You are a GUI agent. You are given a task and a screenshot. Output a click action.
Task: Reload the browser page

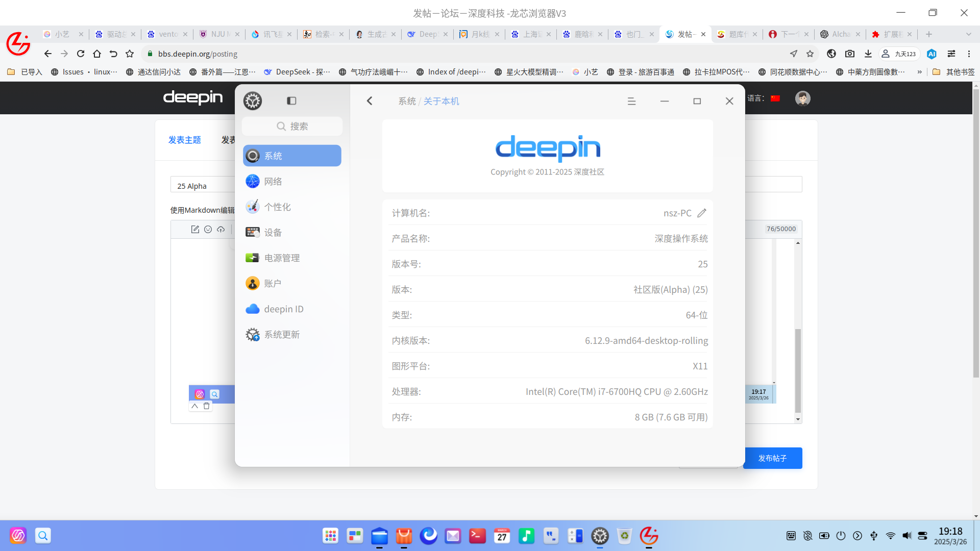[81, 54]
